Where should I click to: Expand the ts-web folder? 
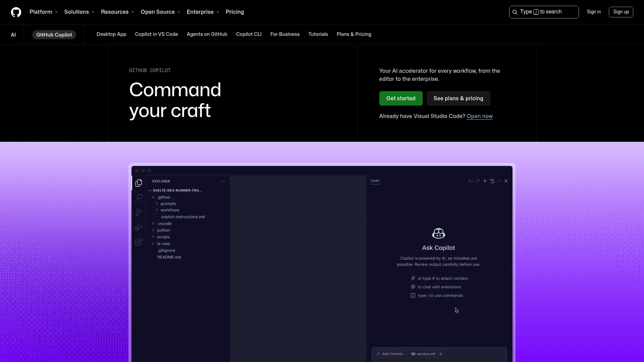click(x=153, y=243)
